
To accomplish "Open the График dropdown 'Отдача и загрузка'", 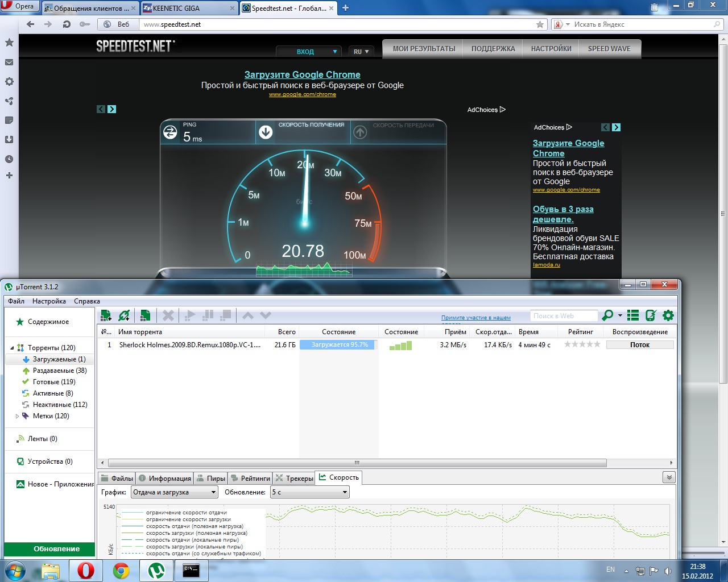I will coord(174,492).
